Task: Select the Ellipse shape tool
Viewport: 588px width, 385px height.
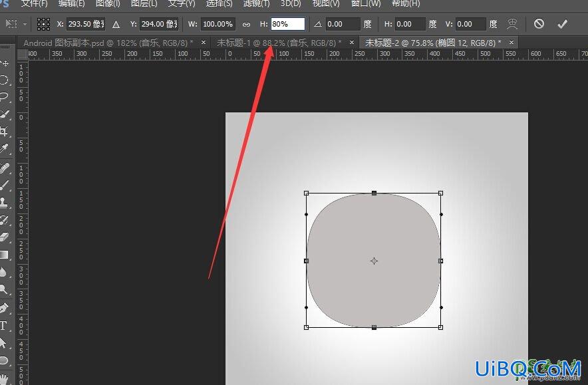Action: 4,360
